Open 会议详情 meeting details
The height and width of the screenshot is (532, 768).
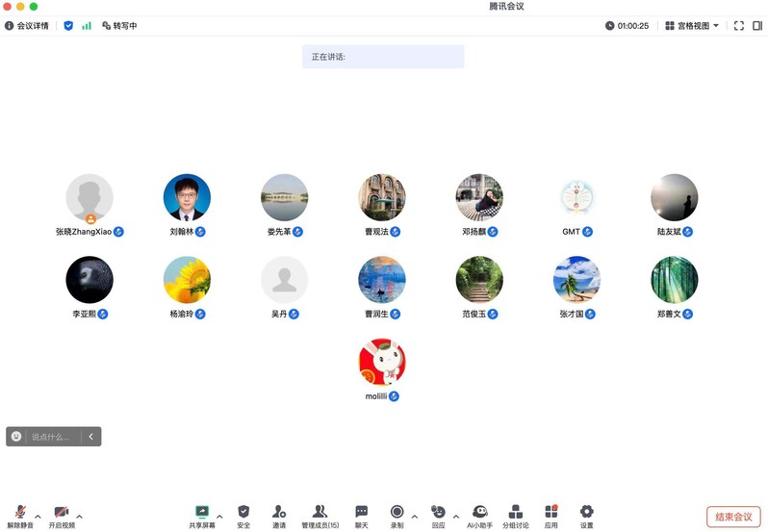click(x=27, y=26)
